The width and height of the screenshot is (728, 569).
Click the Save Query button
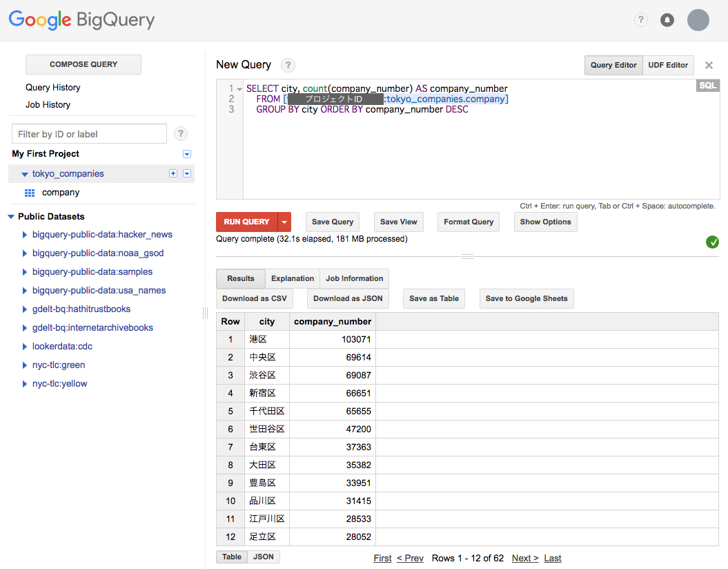[x=333, y=222]
